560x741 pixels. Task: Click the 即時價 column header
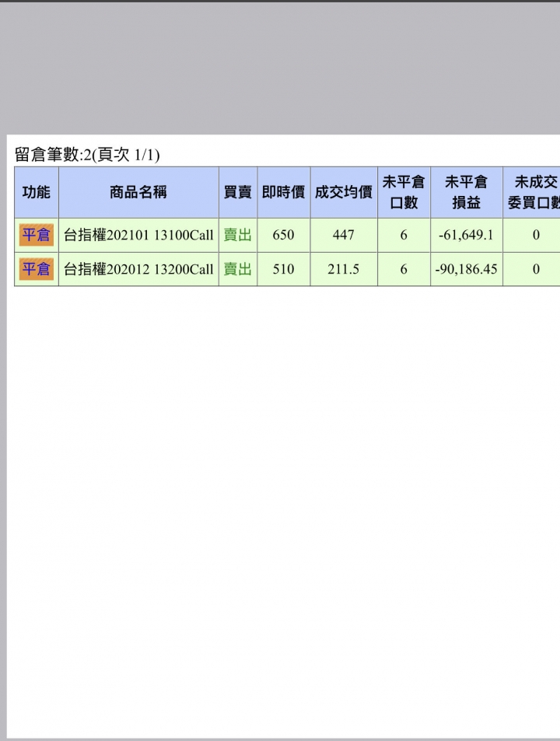284,192
